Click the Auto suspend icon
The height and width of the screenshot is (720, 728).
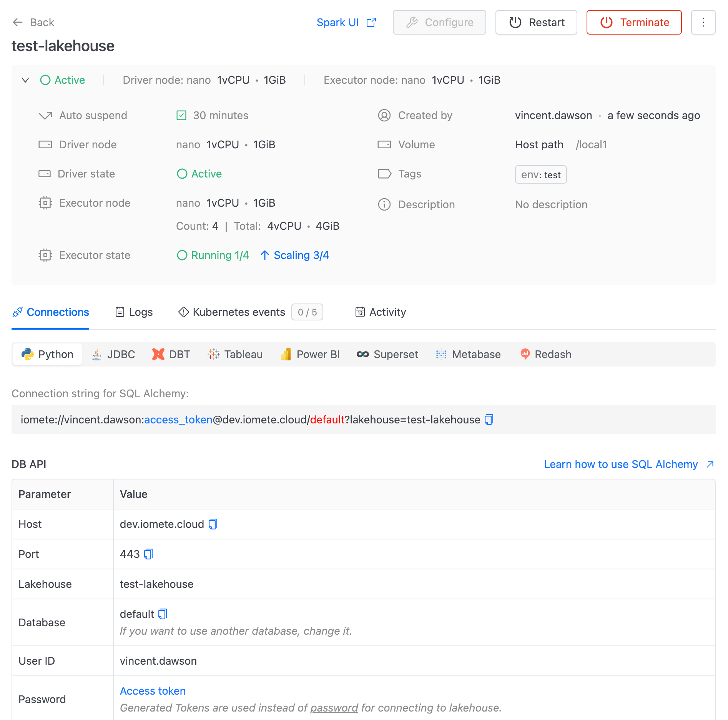click(x=45, y=115)
